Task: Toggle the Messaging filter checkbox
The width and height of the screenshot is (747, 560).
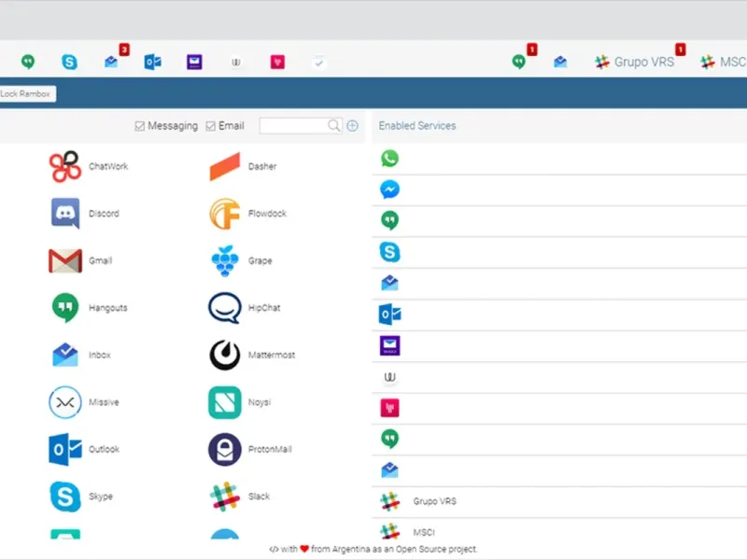Action: [139, 126]
